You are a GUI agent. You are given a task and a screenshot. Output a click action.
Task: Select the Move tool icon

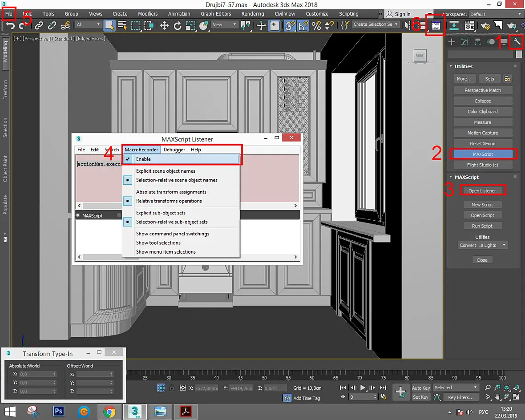(164, 25)
